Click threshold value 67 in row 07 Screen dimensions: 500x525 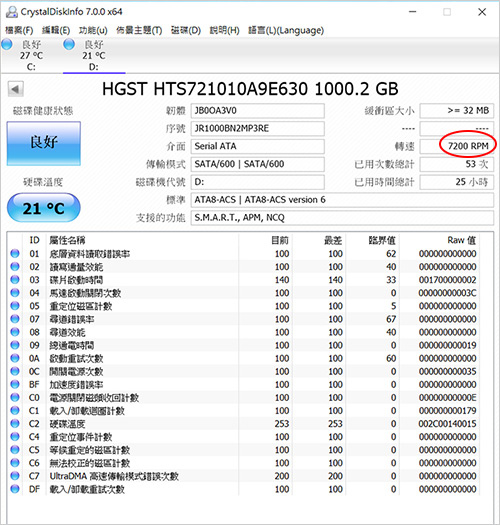click(x=391, y=319)
